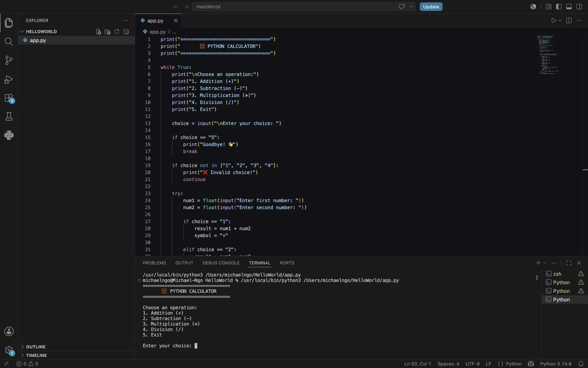Open Python 3.14.6 interpreter selector
The height and width of the screenshot is (368, 588).
556,364
